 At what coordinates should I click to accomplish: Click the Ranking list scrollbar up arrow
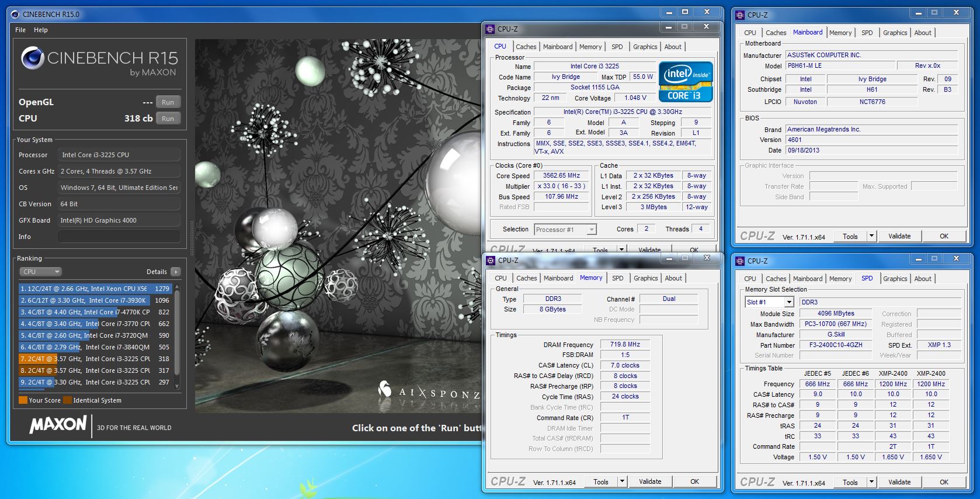coord(177,287)
